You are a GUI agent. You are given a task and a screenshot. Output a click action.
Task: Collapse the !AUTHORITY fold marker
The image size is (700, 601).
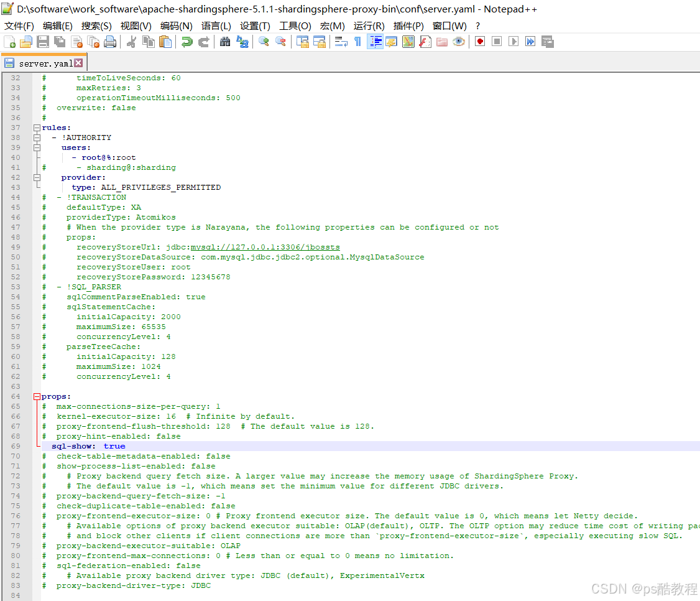click(37, 137)
